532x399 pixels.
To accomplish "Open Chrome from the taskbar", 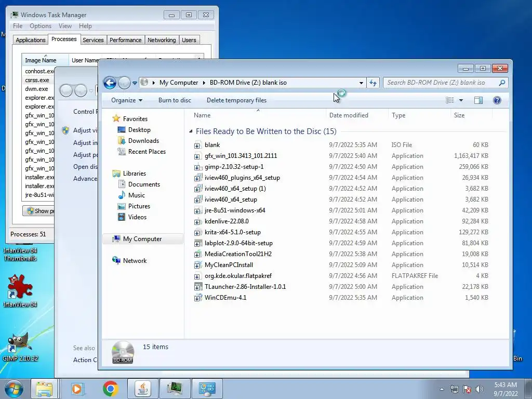I will click(110, 389).
